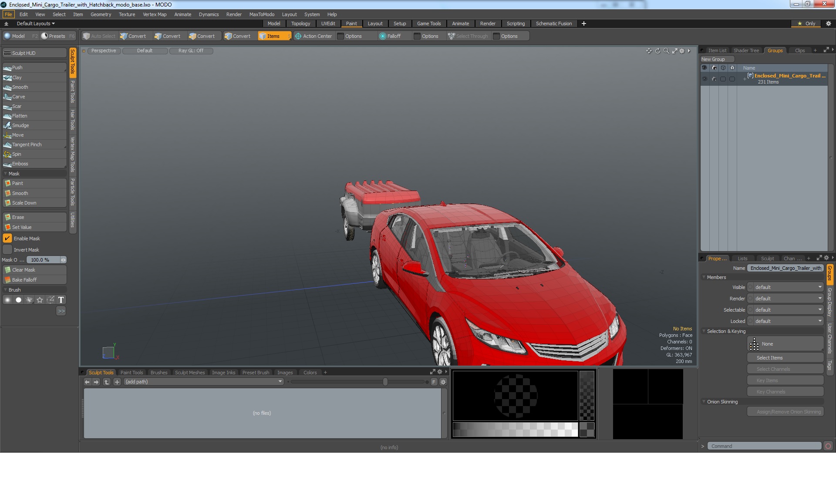Click the Command input field
This screenshot has height=504, width=836.
[x=764, y=446]
